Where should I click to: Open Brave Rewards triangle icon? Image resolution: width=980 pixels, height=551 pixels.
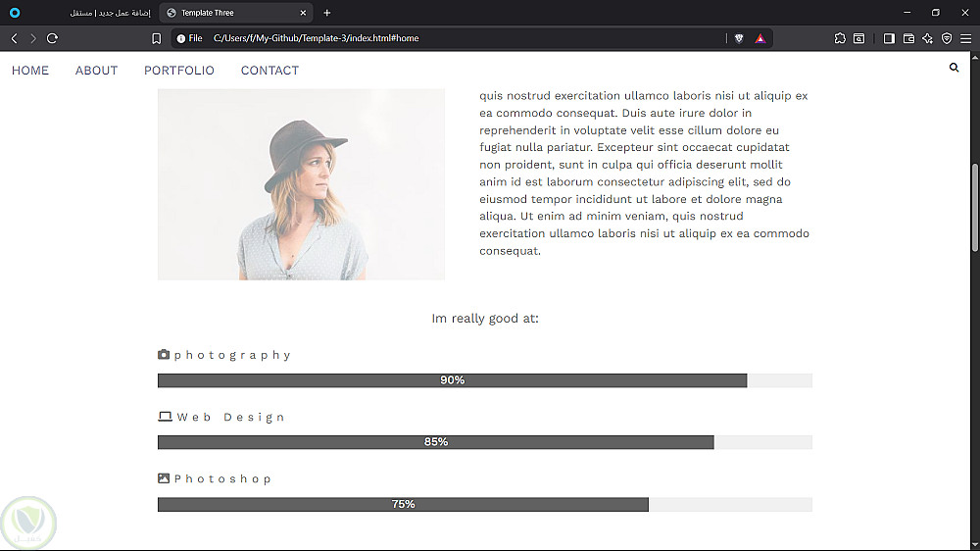coord(760,38)
